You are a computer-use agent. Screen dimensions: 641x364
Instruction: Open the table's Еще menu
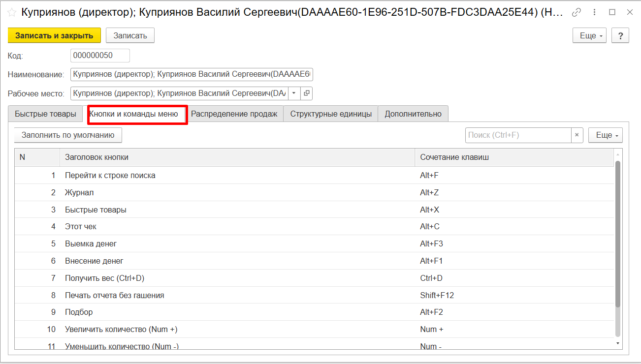pos(605,135)
